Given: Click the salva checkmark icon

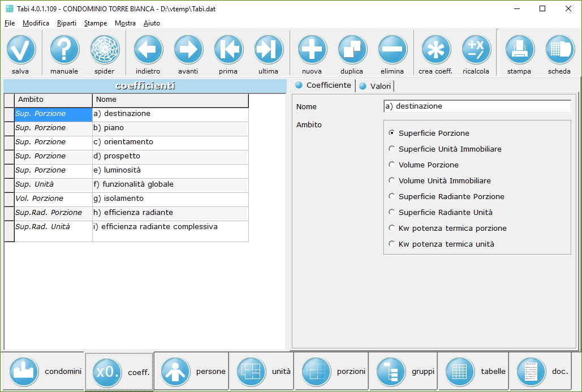Looking at the screenshot, I should 21,50.
